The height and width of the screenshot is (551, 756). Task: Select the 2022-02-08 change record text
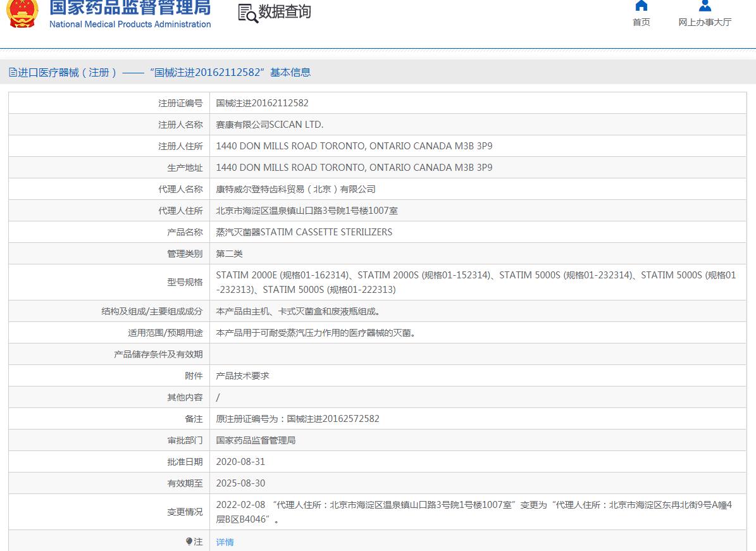point(474,512)
